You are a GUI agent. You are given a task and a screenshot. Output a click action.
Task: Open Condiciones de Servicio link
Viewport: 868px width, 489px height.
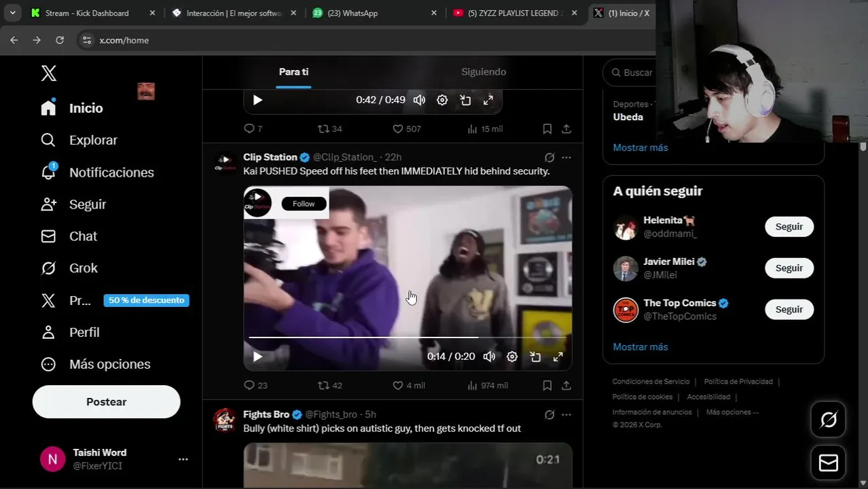(x=651, y=382)
